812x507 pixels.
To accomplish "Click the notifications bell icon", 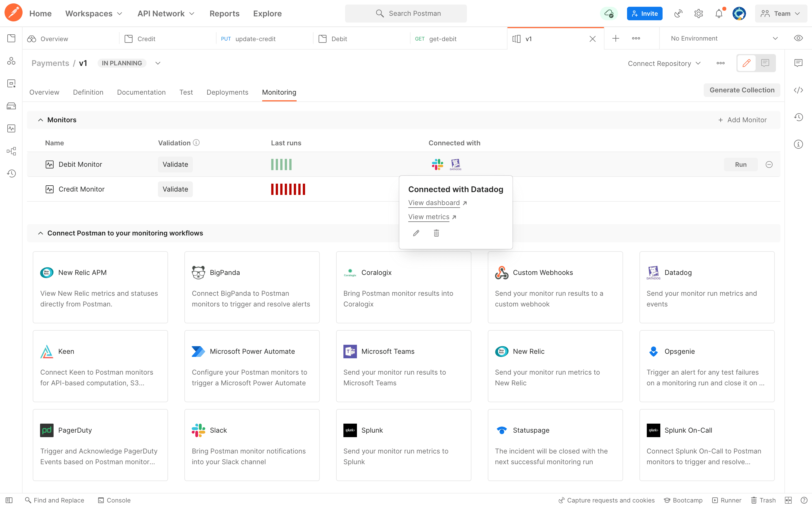I will click(x=719, y=13).
